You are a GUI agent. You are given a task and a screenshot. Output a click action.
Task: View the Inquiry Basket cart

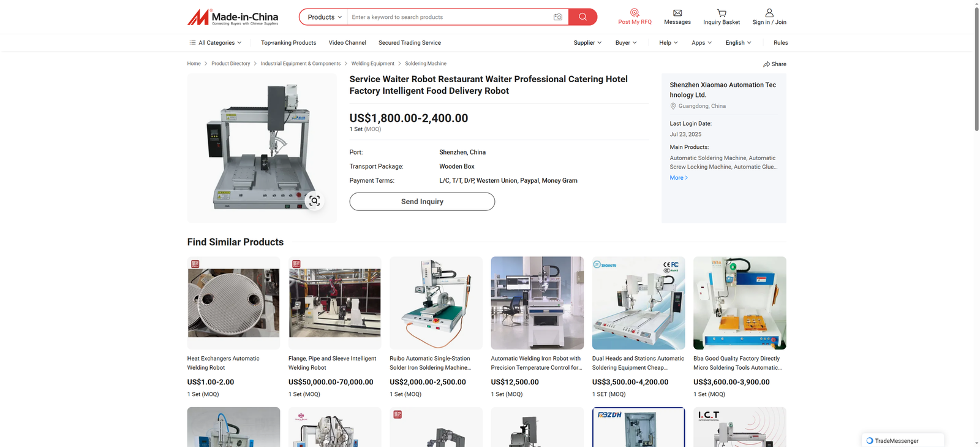722,13
